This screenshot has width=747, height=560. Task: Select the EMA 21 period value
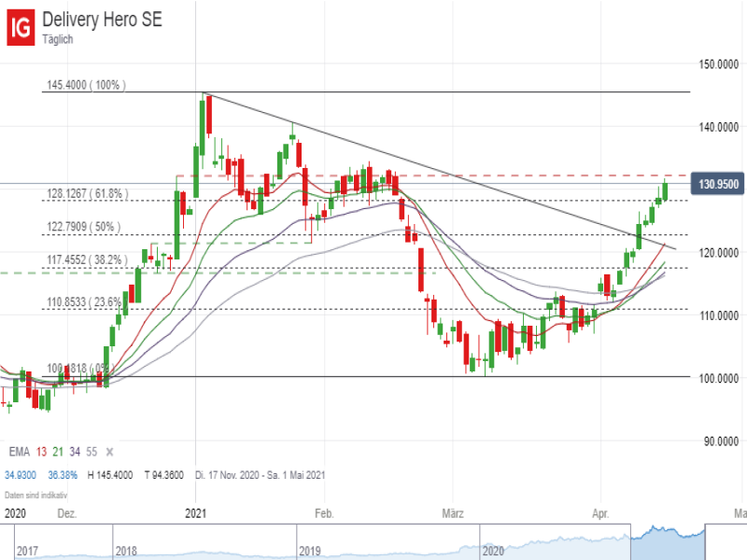pos(58,452)
